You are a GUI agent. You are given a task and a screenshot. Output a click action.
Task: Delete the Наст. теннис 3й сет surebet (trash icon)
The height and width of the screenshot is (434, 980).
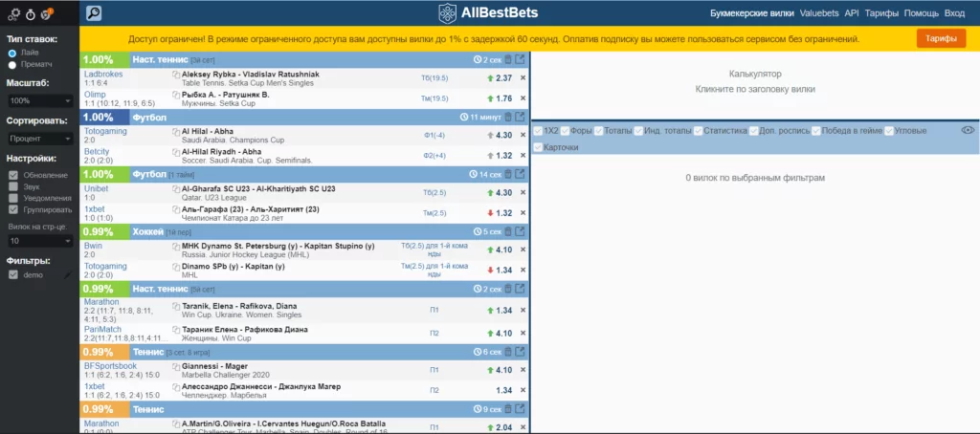(507, 60)
